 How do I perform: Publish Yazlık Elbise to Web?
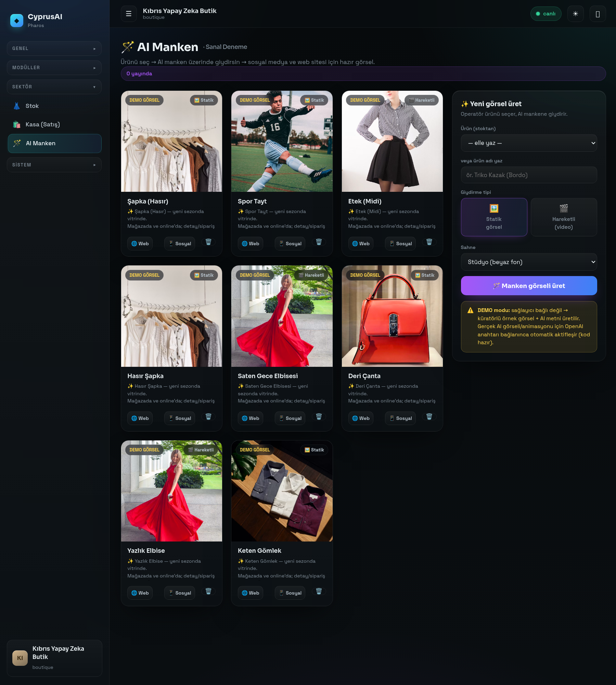140,593
